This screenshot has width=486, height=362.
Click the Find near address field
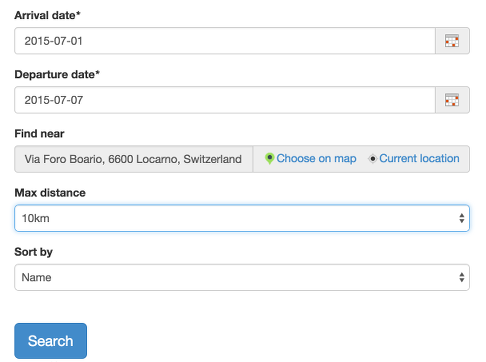coord(133,159)
